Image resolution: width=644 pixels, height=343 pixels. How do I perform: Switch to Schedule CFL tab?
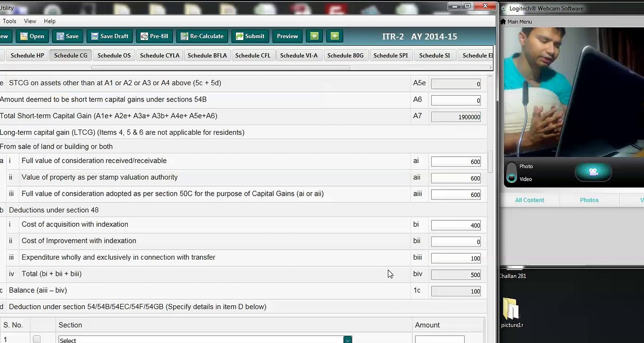pos(253,55)
